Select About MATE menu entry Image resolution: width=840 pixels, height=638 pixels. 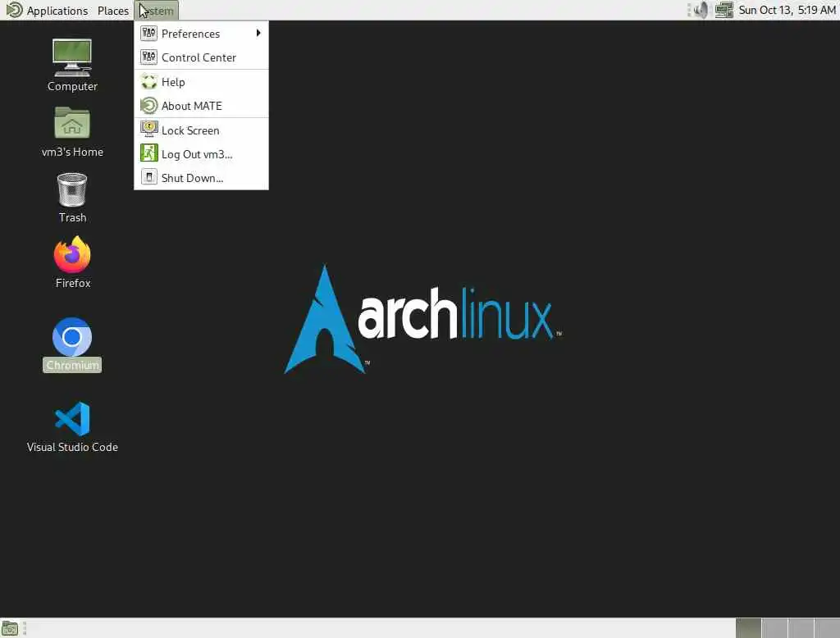coord(201,106)
